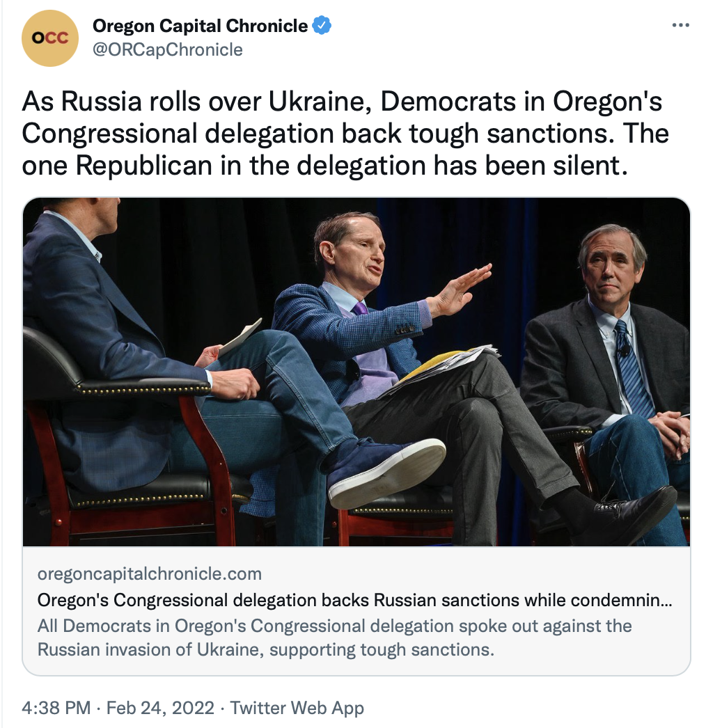The width and height of the screenshot is (706, 728).
Task: Select the tweet text about Russia and Ukraine
Action: click(x=341, y=133)
